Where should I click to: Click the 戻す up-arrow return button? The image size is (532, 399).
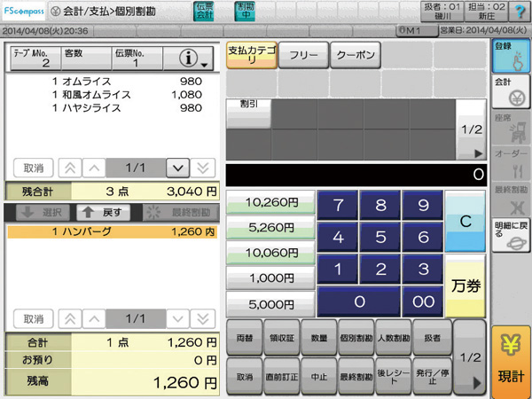100,213
